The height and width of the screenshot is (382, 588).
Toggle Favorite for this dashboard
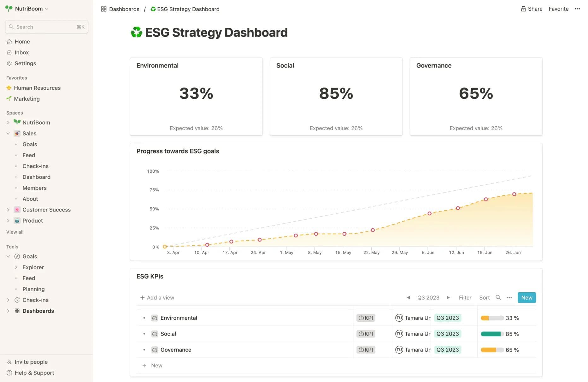[x=558, y=9]
